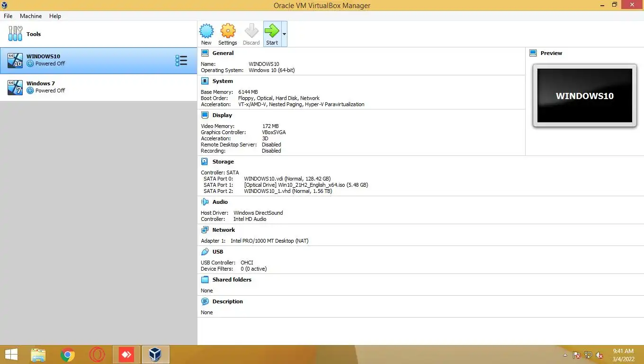The height and width of the screenshot is (364, 644).
Task: Open the Start button dropdown arrow
Action: pyautogui.click(x=284, y=34)
